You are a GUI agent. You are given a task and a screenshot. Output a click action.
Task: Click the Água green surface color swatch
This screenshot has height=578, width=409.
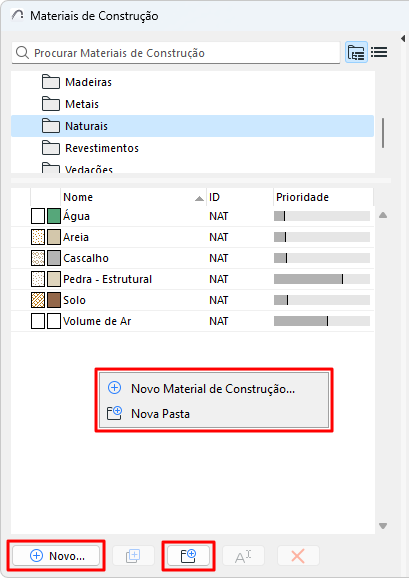coord(54,216)
